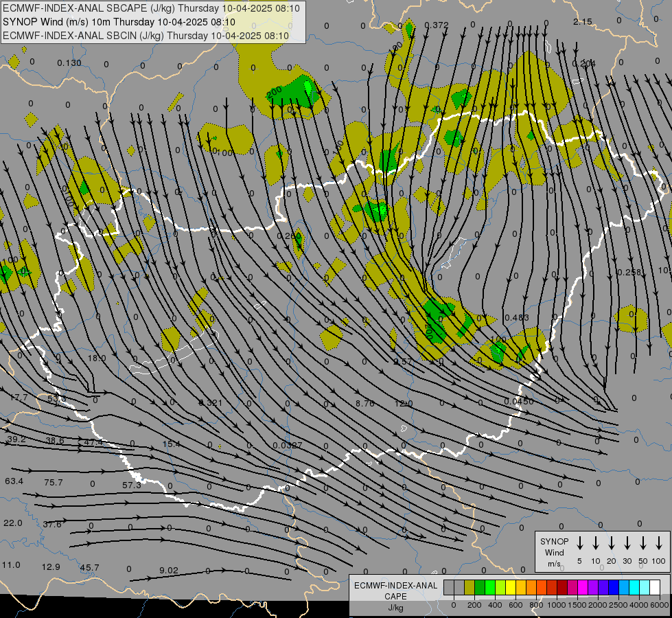The height and width of the screenshot is (618, 672).
Task: Click the value 63.4 on the map
Action: tap(14, 481)
